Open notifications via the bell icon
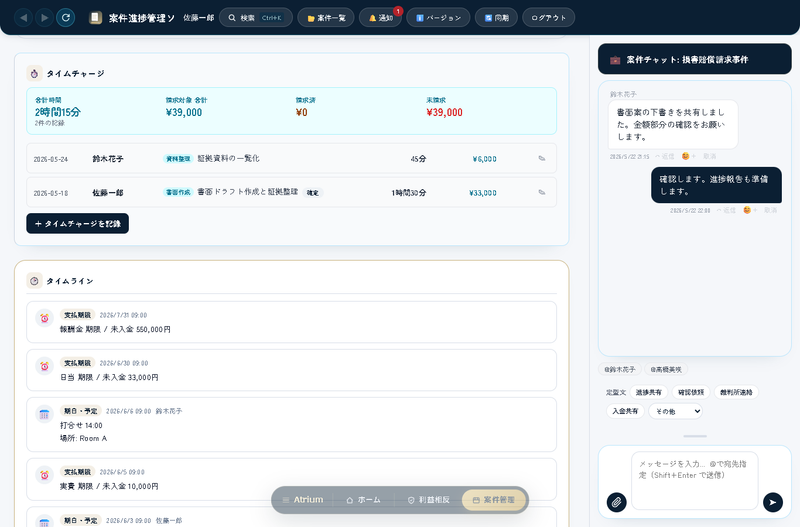Viewport: 800px width, 527px height. pos(380,18)
